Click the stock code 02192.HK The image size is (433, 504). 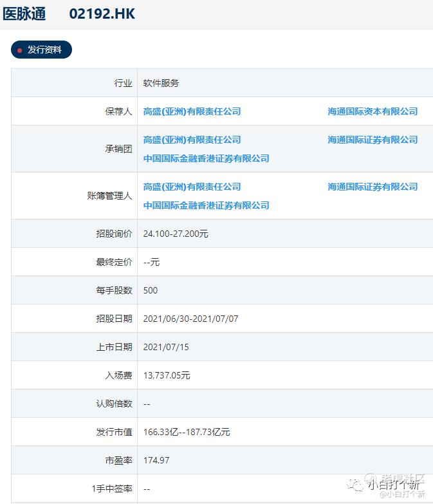(x=102, y=14)
